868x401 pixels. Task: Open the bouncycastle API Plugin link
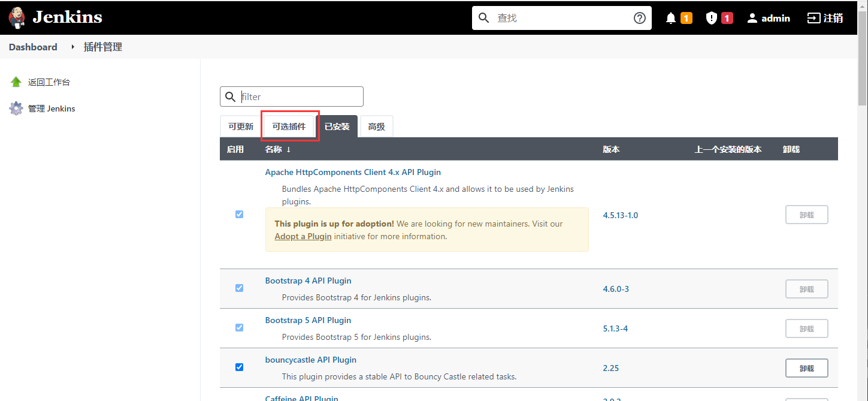pos(311,360)
